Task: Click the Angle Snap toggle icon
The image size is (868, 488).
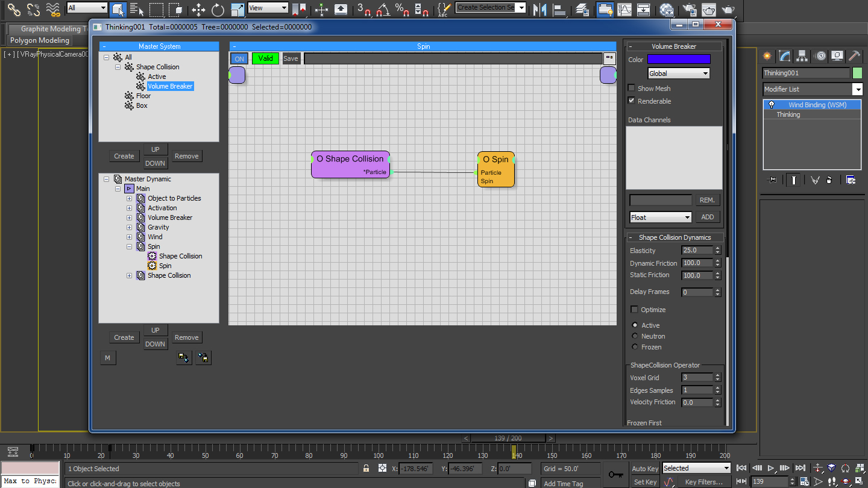Action: tap(383, 9)
